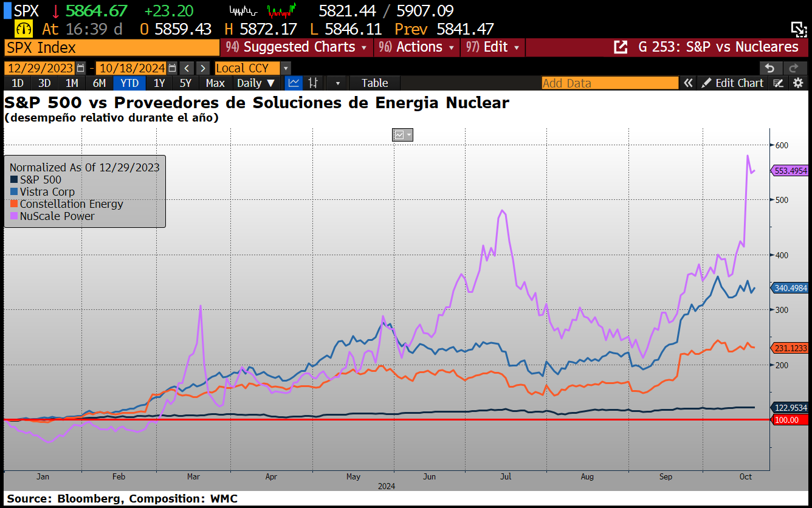Open the Edit dropdown menu
The image size is (812, 508).
coord(492,47)
